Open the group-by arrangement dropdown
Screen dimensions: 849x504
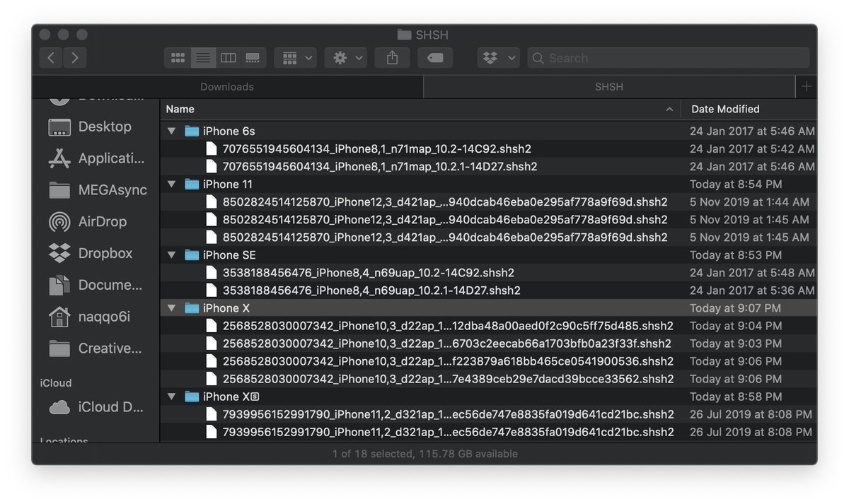[295, 58]
